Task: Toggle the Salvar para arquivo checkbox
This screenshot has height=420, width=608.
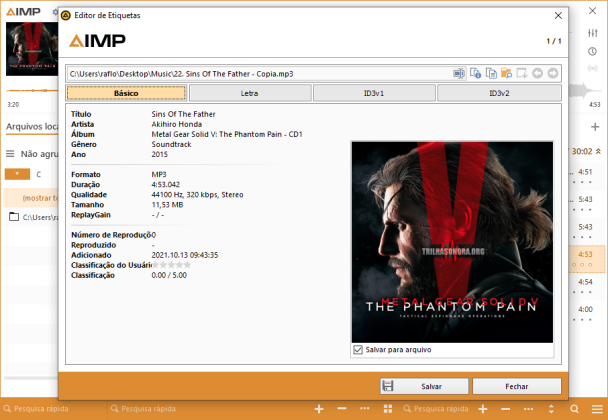Action: [x=358, y=350]
